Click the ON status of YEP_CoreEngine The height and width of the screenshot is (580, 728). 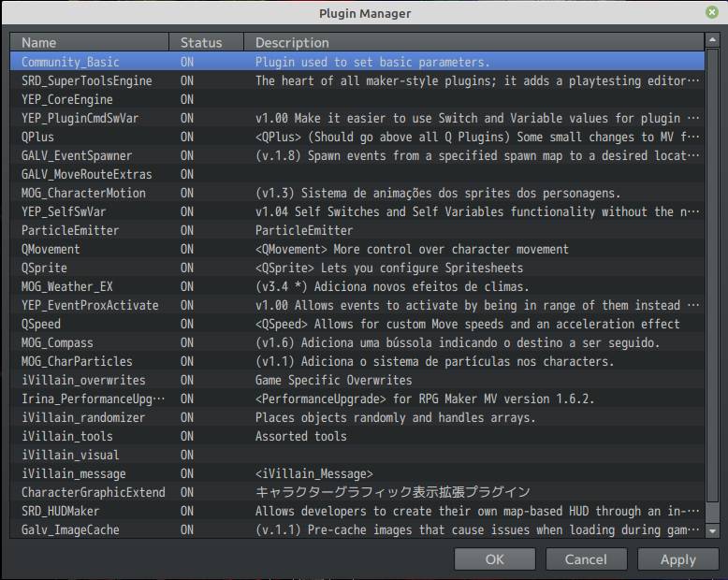187,99
